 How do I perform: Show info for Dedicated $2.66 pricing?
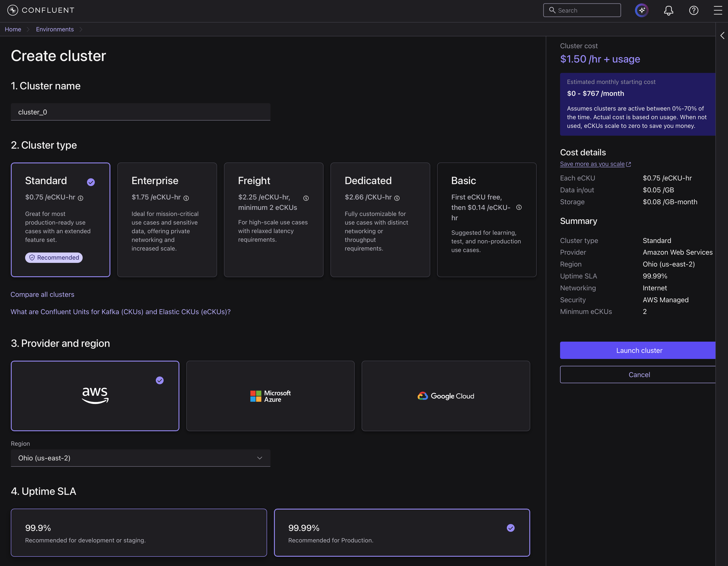coord(397,198)
